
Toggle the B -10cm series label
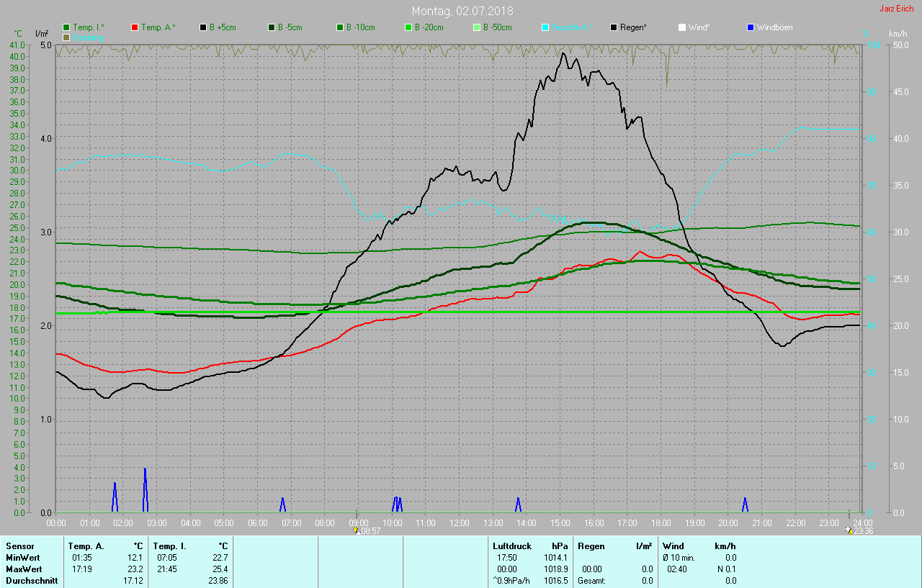point(360,27)
